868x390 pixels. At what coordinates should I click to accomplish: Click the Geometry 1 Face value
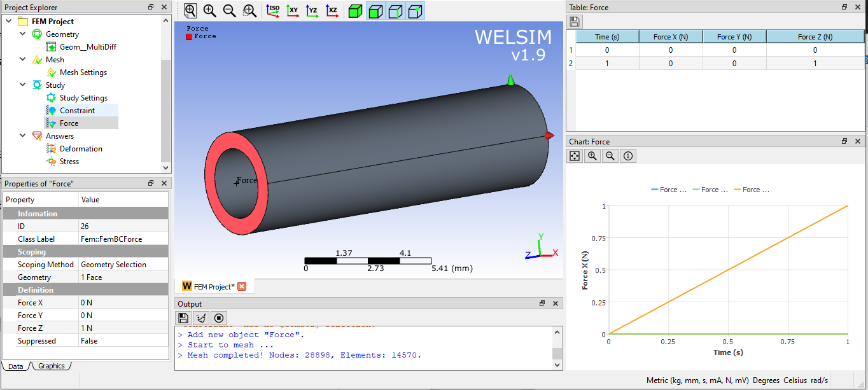pos(123,277)
